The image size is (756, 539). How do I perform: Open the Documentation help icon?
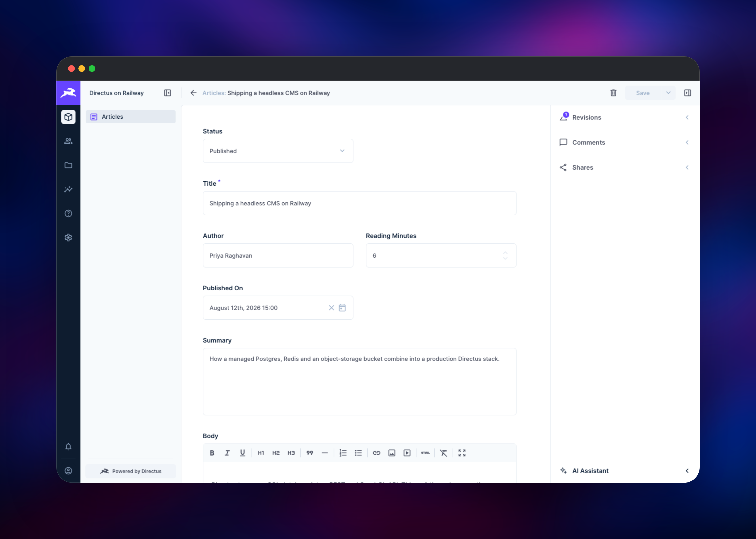(68, 213)
